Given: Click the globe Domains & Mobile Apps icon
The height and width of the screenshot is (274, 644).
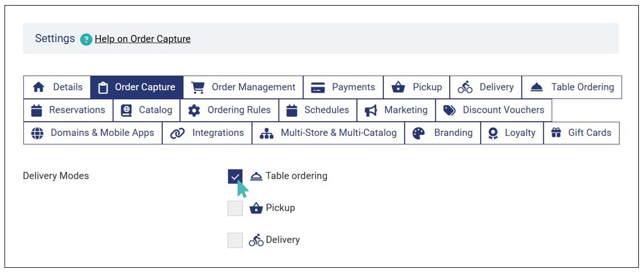Looking at the screenshot, I should pos(37,133).
